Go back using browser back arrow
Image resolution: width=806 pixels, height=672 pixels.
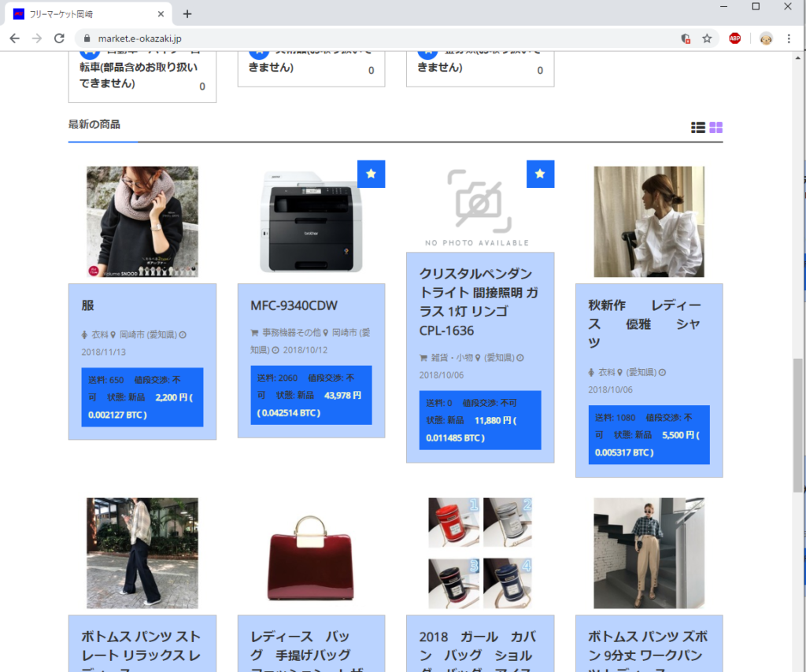coord(15,39)
